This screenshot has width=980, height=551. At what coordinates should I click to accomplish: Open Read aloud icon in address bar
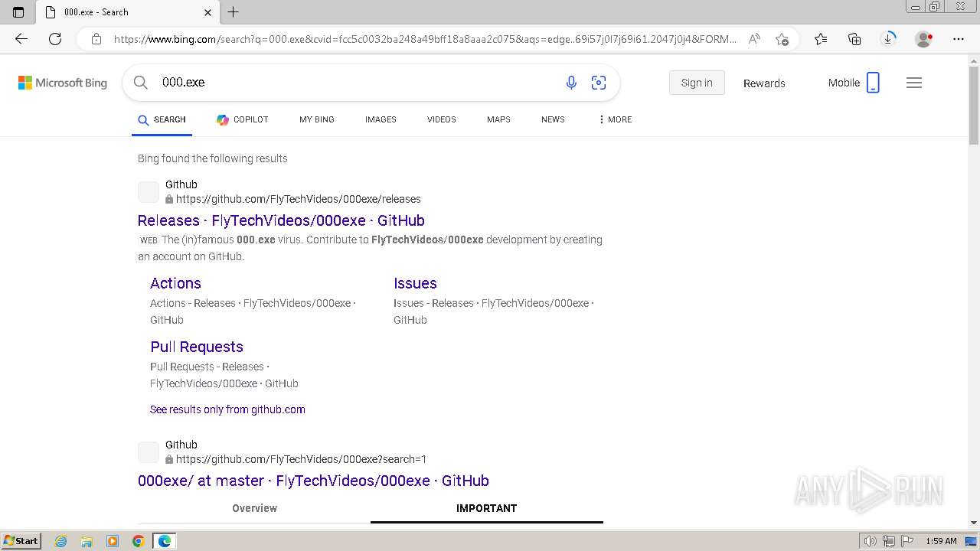pos(754,39)
